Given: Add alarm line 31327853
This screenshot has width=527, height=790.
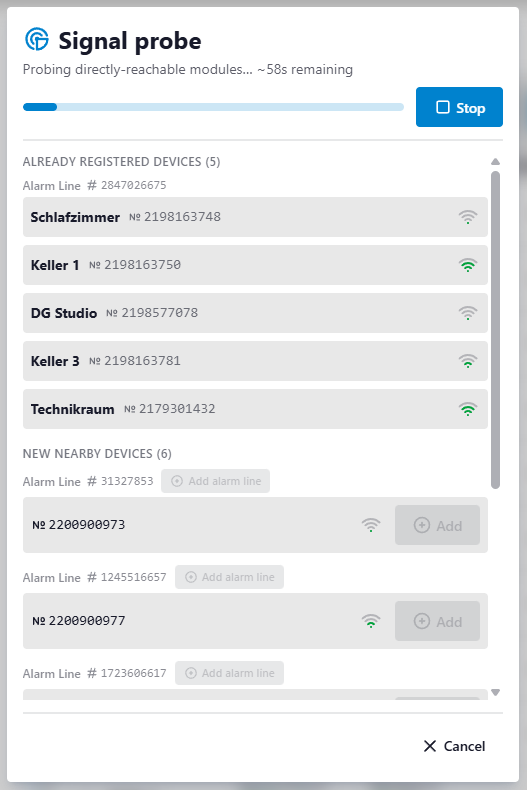Looking at the screenshot, I should click(x=215, y=481).
